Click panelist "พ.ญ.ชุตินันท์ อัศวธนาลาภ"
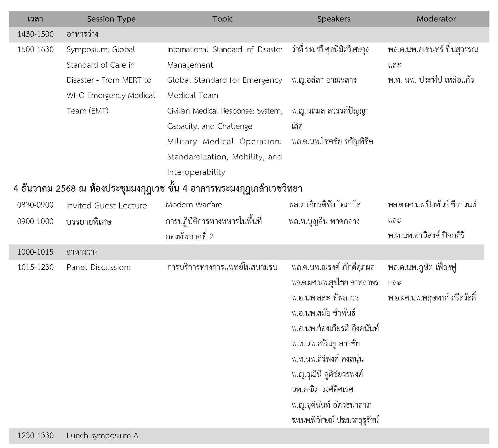The image size is (498, 448). 331,405
